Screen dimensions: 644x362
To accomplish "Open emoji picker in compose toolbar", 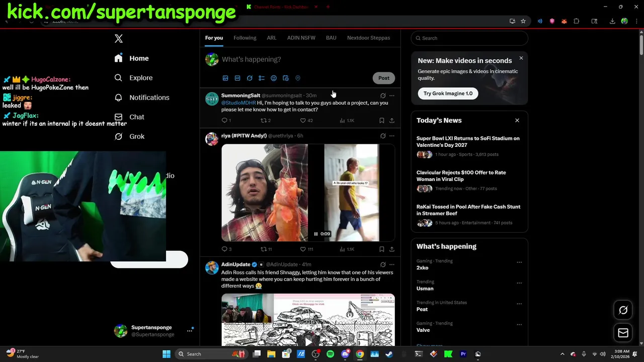I will (274, 78).
